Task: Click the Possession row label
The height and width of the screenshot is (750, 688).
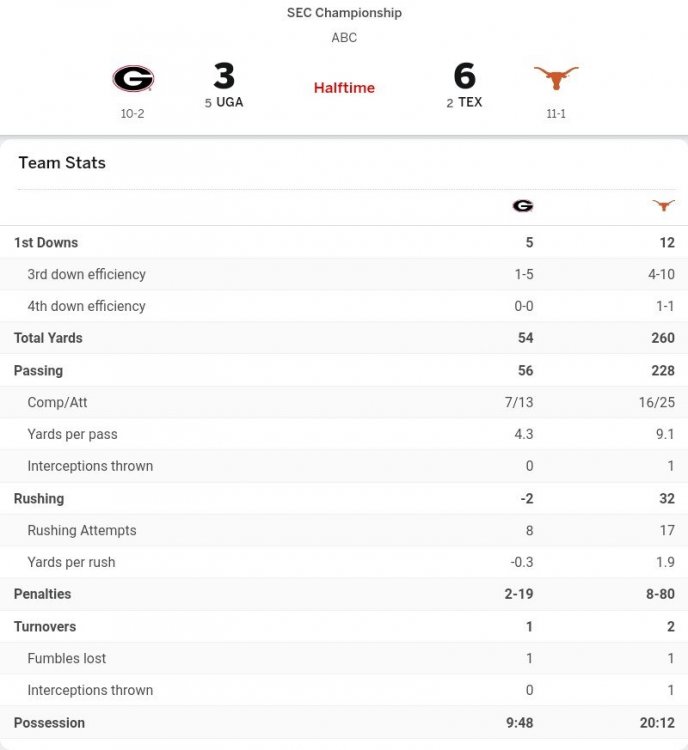Action: coord(49,722)
